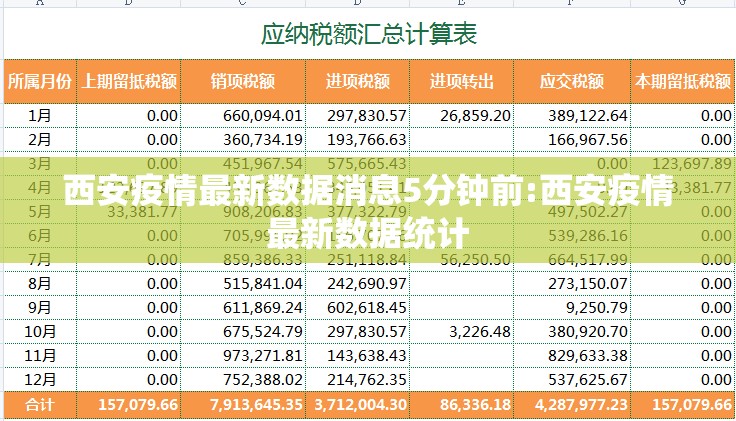Screen dimensions: 736x421
Task: Select the 537,625.67 cell
Action: [x=572, y=379]
